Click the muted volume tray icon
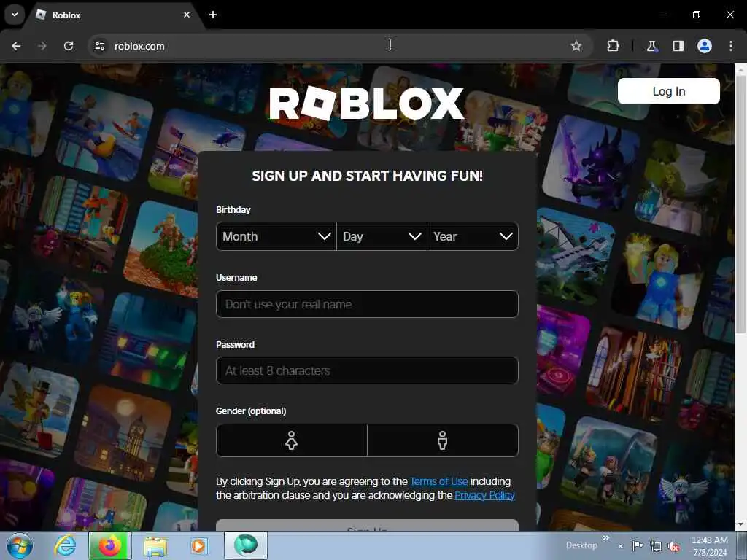 (x=673, y=547)
